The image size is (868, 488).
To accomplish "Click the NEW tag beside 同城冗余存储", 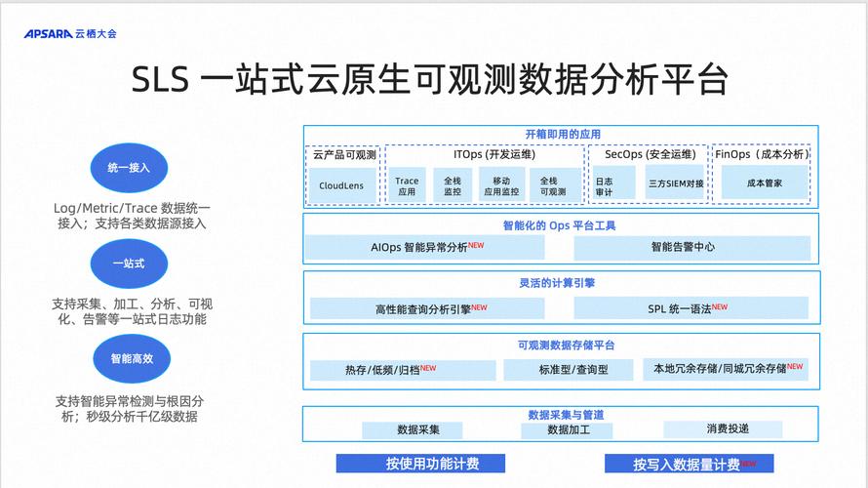I will point(795,366).
